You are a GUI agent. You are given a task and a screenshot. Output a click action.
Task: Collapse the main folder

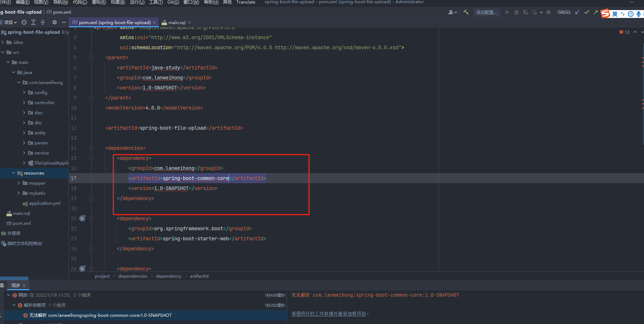click(8, 62)
